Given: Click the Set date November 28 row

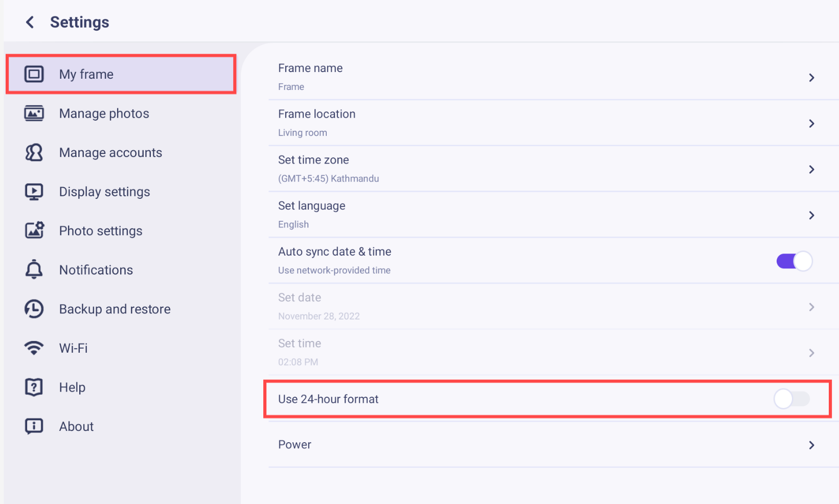Looking at the screenshot, I should click(x=554, y=307).
